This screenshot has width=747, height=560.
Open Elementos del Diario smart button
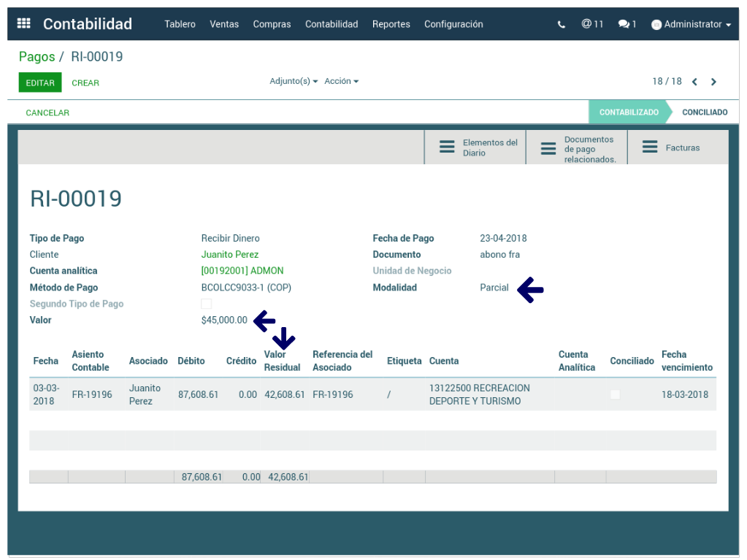475,147
